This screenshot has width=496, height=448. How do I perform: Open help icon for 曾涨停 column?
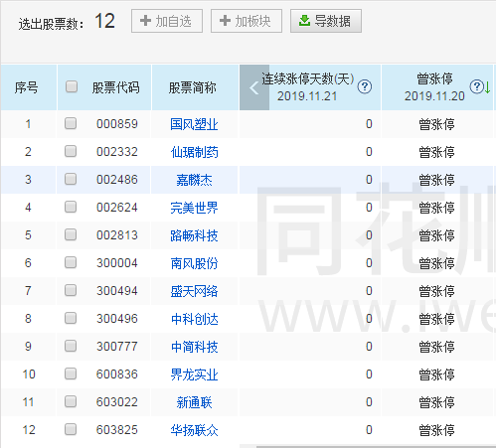(476, 86)
